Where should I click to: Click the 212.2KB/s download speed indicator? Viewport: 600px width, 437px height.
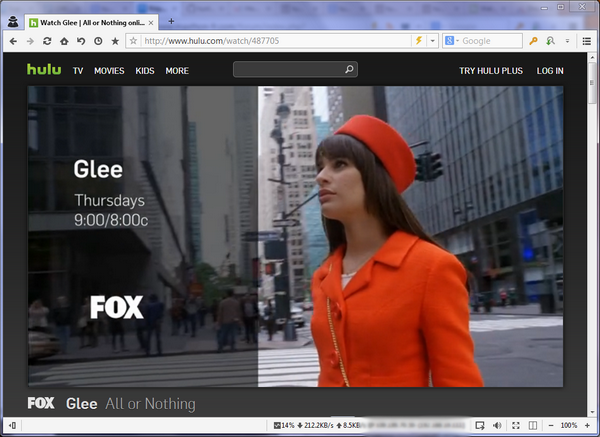point(315,425)
